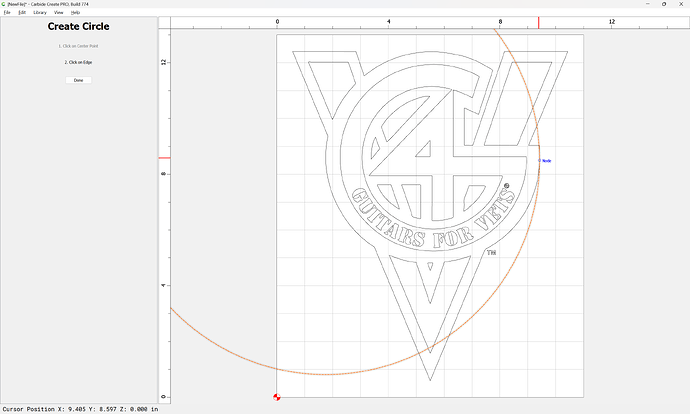Close the Carbide Create window
Screen dimensions: 690x414
coord(681,4)
